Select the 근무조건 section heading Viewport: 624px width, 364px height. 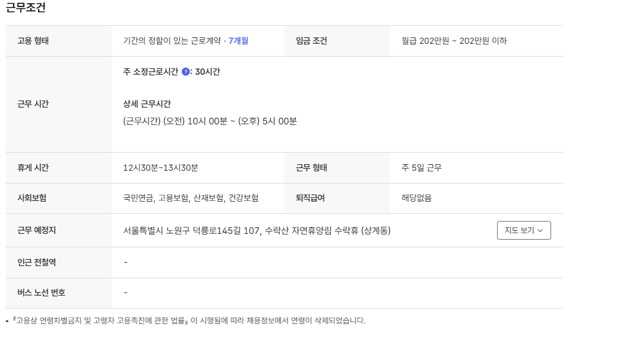(26, 8)
